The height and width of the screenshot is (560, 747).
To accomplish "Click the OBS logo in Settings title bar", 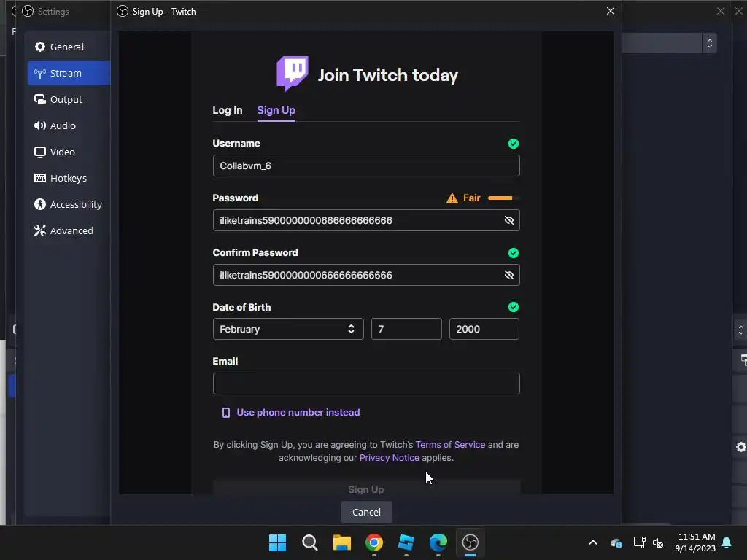I will pos(28,11).
